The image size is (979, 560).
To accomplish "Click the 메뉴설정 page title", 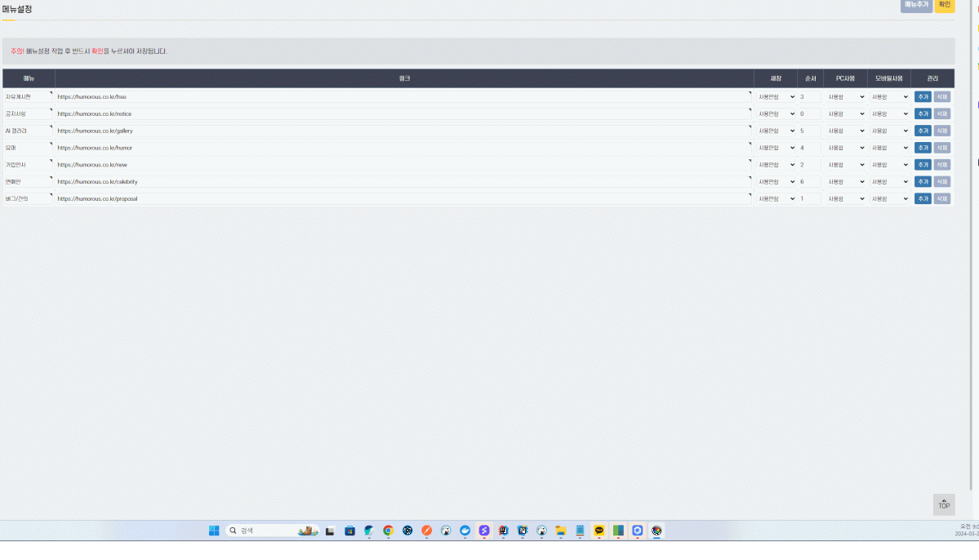I will tap(17, 9).
